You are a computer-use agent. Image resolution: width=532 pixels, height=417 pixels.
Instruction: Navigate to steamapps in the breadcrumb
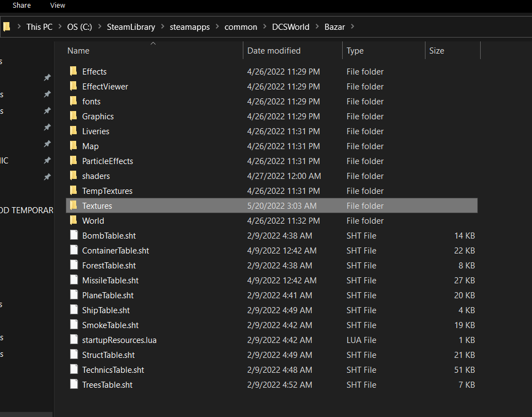[190, 27]
